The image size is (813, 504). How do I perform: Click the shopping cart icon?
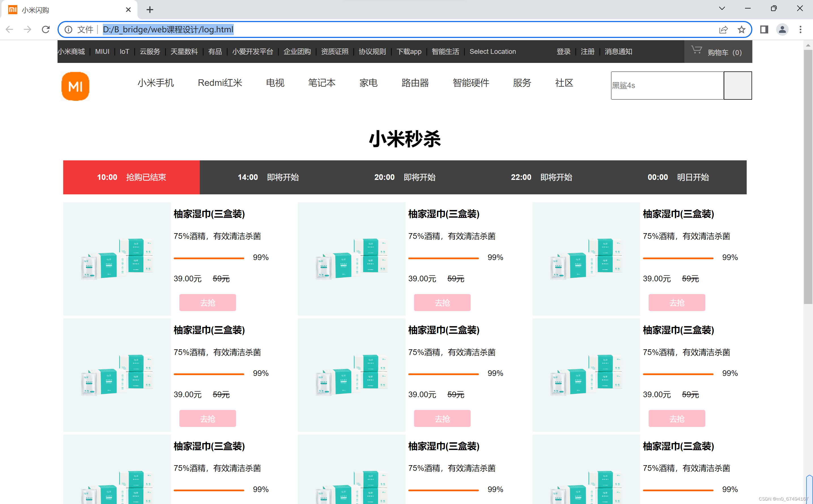pyautogui.click(x=696, y=50)
